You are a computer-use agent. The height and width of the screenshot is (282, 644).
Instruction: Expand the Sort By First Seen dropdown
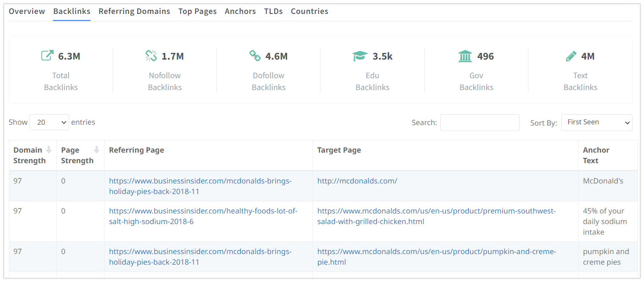tap(597, 122)
